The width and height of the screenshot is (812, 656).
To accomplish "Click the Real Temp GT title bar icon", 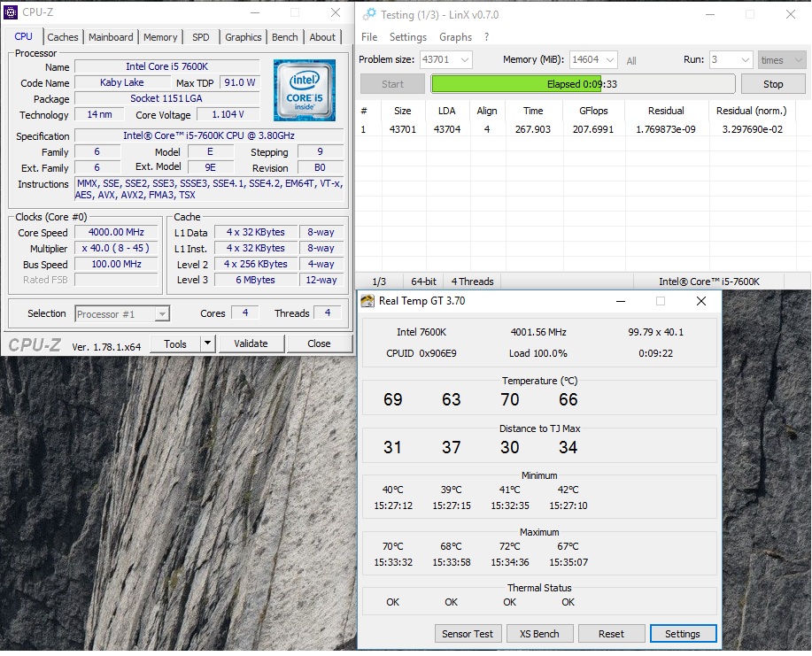I will (x=367, y=301).
